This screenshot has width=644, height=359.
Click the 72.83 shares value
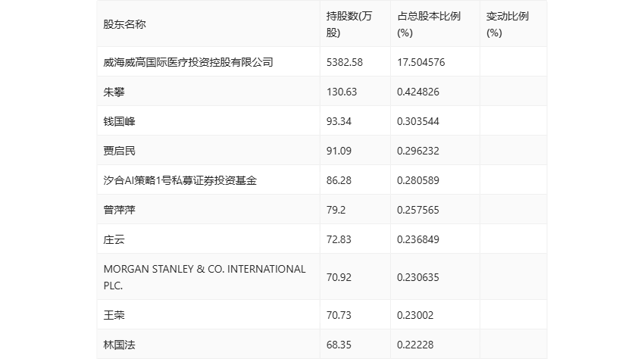point(339,239)
